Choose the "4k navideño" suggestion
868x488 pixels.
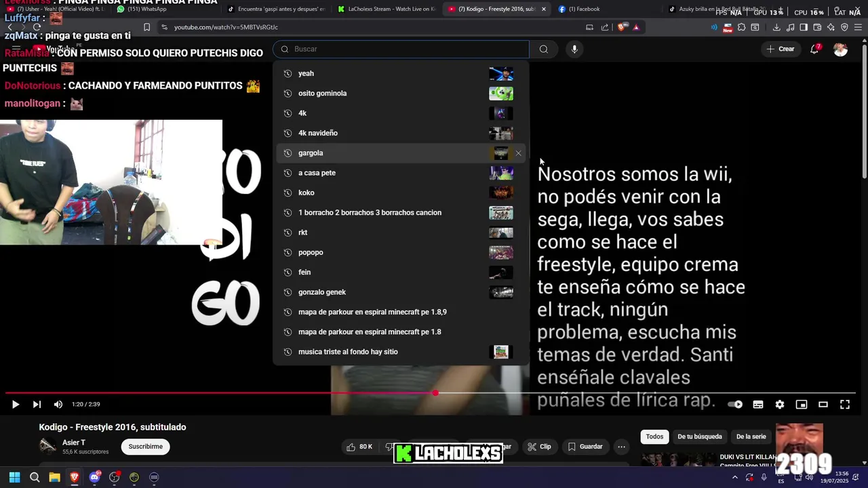pos(401,133)
